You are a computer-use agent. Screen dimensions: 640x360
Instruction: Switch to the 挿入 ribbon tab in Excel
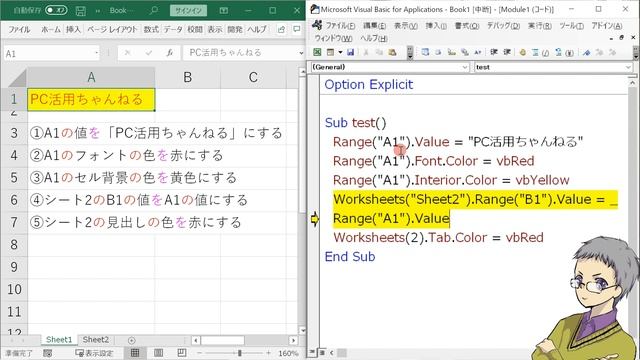click(73, 29)
